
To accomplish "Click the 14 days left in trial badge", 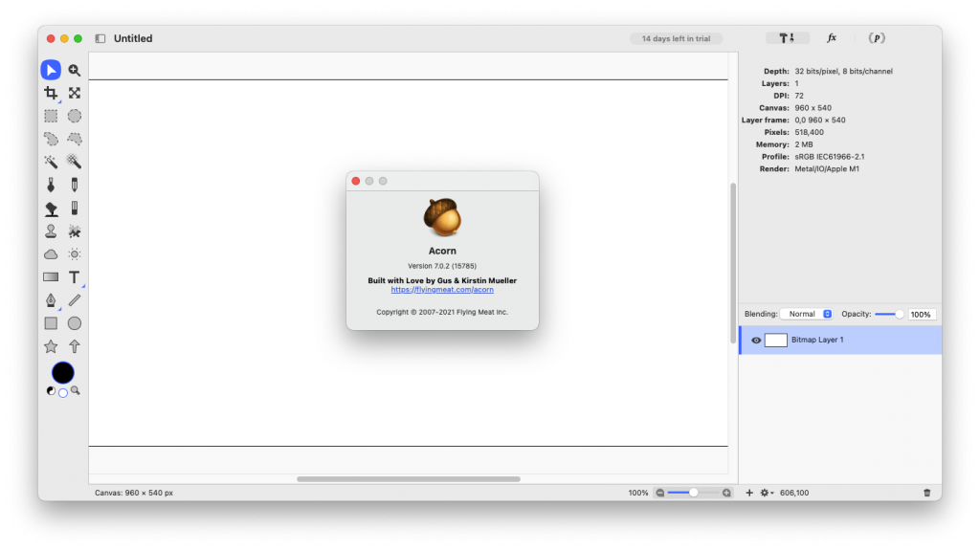I will click(676, 38).
